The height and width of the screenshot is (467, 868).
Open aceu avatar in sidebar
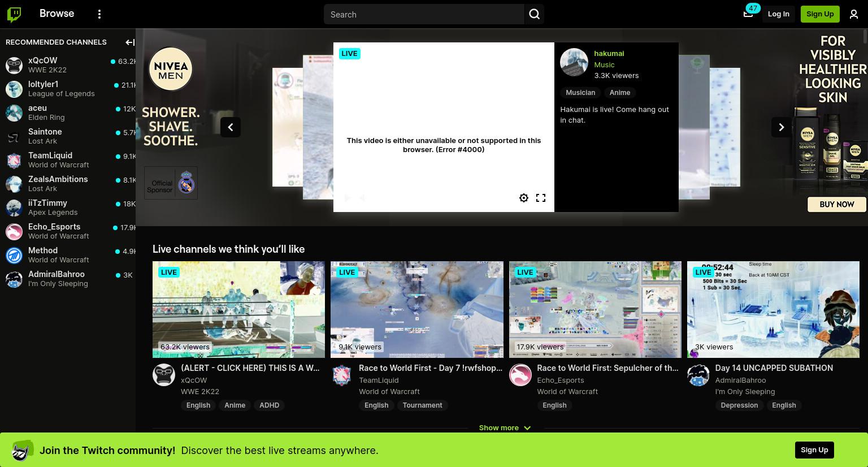[14, 113]
